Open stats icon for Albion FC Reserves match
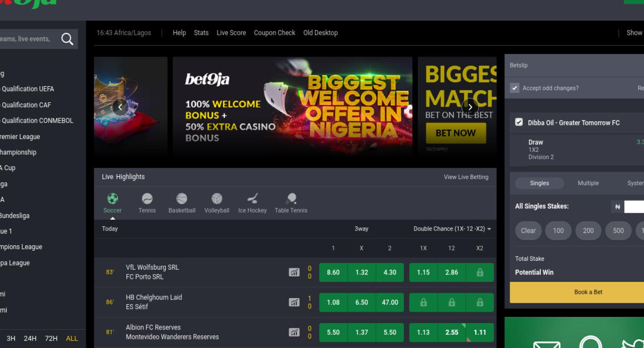Viewport: 644px width, 348px height. pyautogui.click(x=294, y=332)
